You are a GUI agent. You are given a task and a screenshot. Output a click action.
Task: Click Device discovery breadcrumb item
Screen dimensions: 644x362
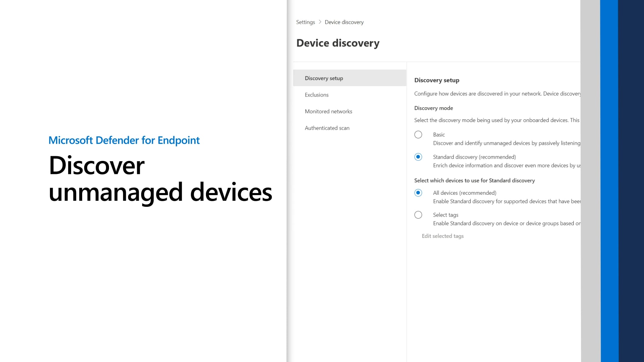[344, 22]
